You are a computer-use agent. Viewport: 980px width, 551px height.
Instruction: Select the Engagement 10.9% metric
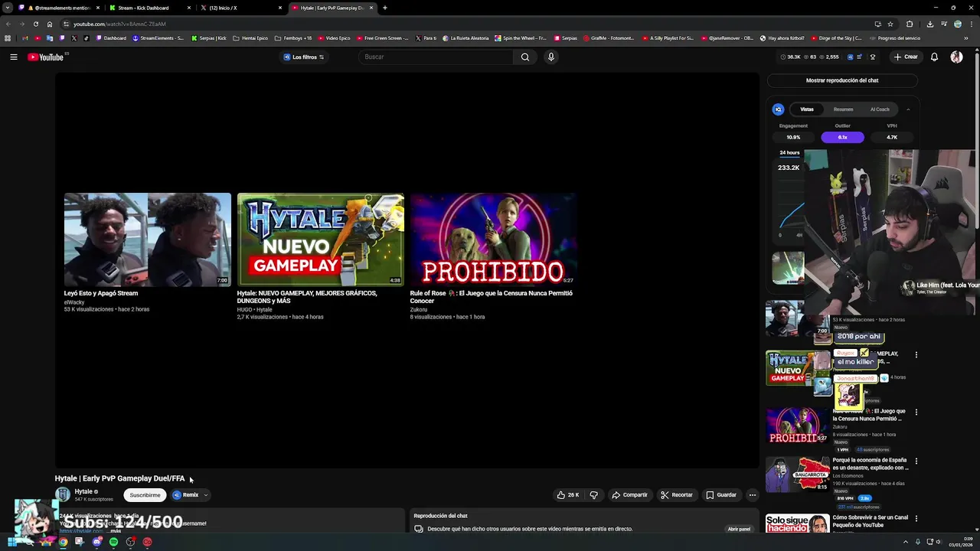tap(793, 137)
